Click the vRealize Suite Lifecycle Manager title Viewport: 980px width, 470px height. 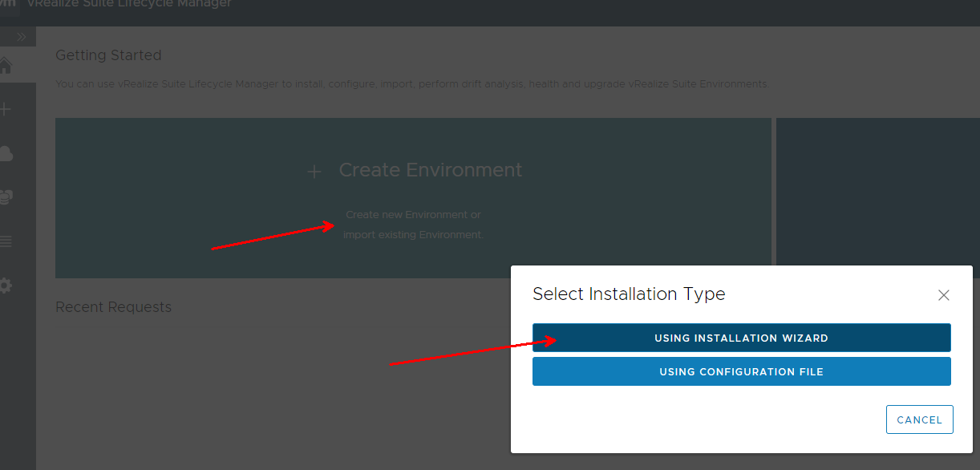(129, 4)
